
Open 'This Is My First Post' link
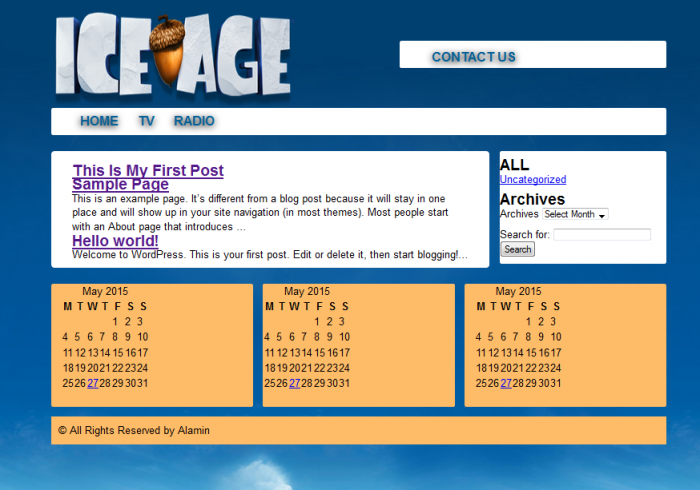(x=148, y=170)
